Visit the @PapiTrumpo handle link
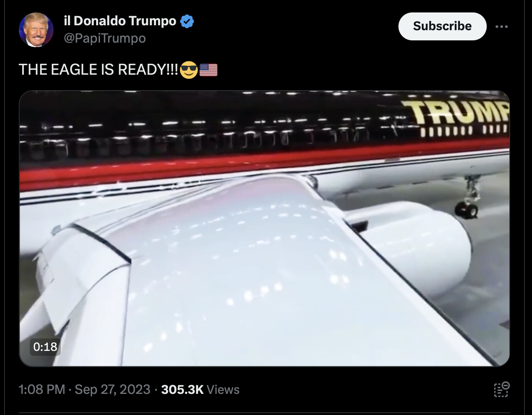The height and width of the screenshot is (415, 532). [105, 38]
